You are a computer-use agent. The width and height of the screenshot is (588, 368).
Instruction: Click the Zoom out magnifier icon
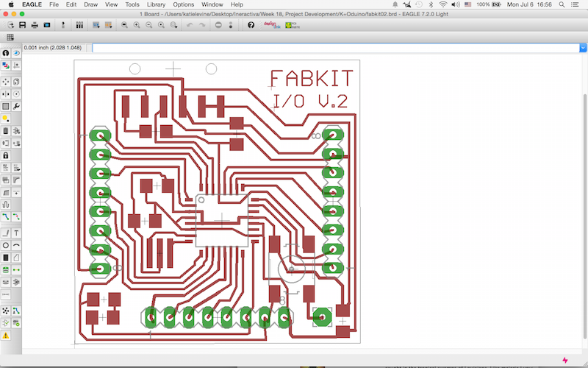149,25
